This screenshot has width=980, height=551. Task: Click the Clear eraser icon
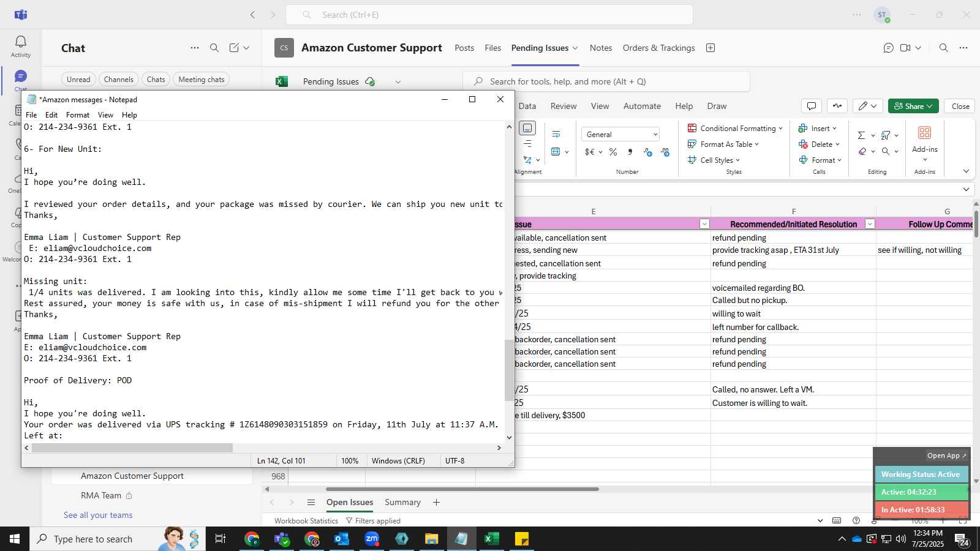[862, 151]
